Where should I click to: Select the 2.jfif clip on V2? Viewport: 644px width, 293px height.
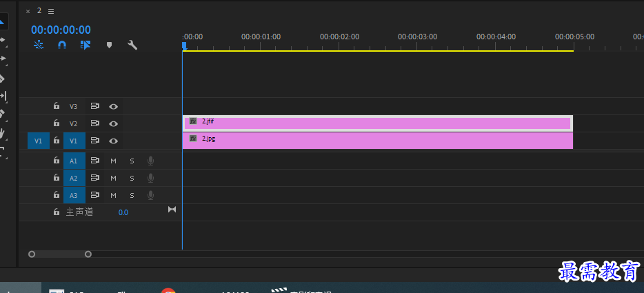click(377, 123)
